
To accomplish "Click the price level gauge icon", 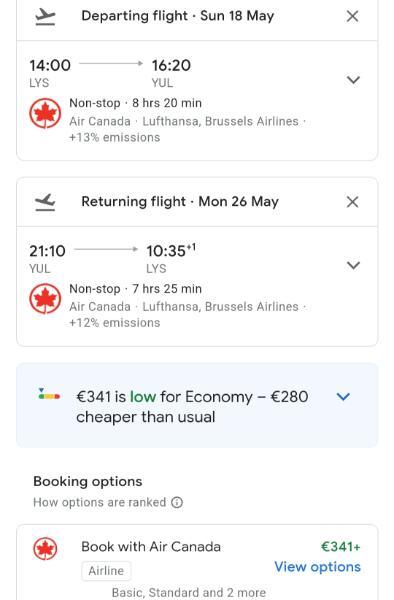I will pyautogui.click(x=49, y=395).
